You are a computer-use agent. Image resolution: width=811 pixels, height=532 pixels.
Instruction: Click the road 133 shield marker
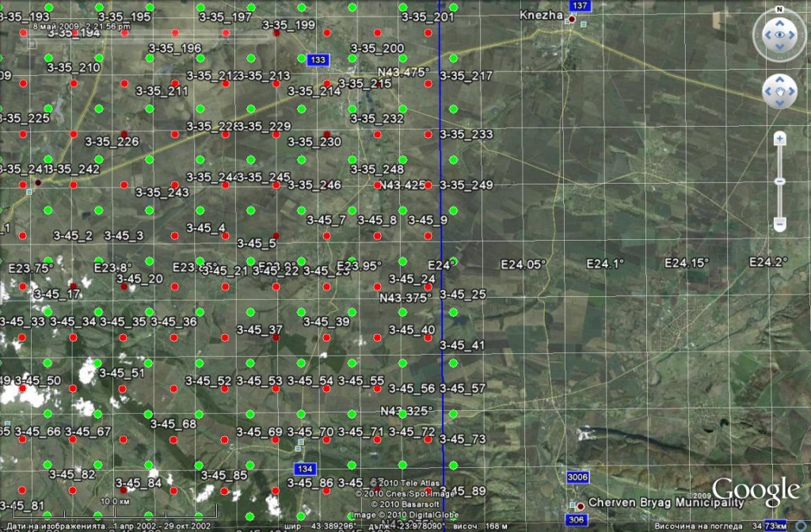point(318,60)
